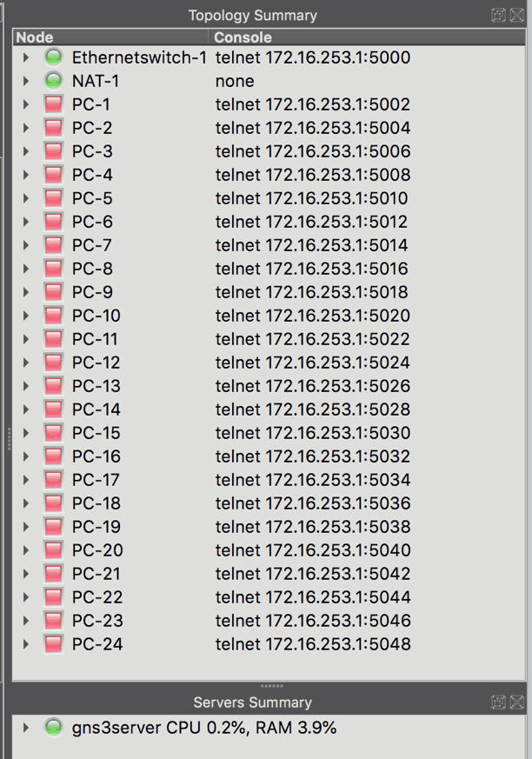Click the green status icon beside NAT-1
This screenshot has height=759, width=532.
53,81
